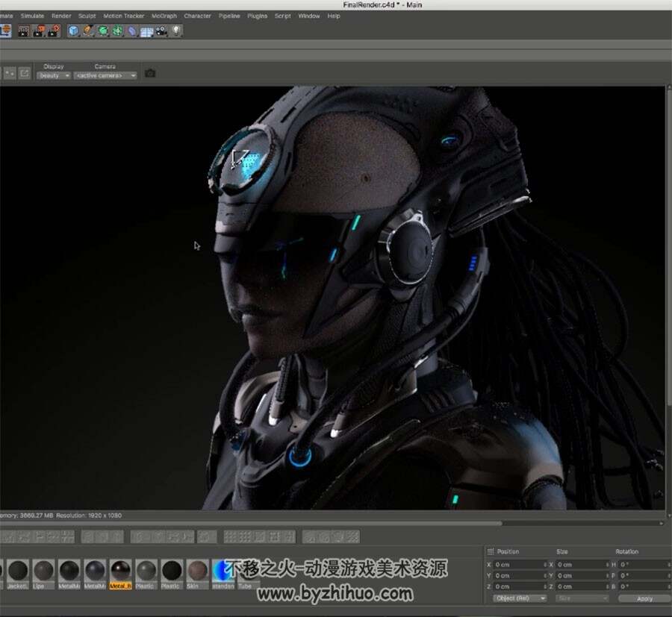Open the Character menu
Viewport: 672px width, 617px height.
point(197,16)
